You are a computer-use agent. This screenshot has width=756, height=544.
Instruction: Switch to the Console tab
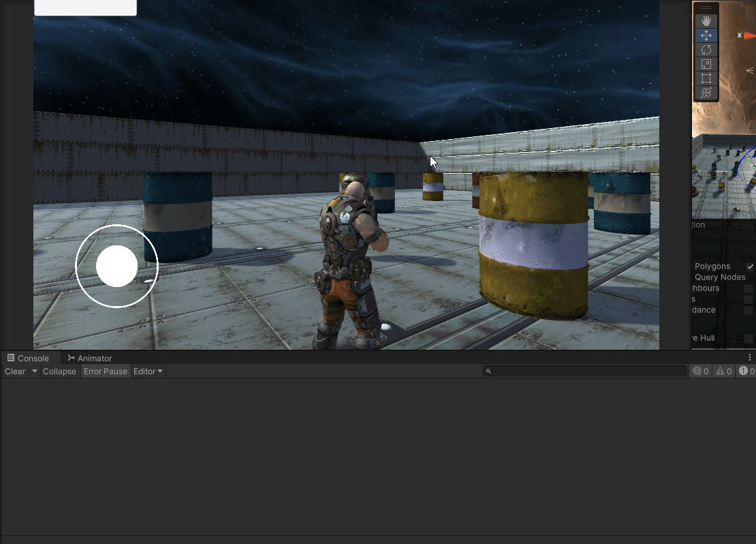coord(28,358)
